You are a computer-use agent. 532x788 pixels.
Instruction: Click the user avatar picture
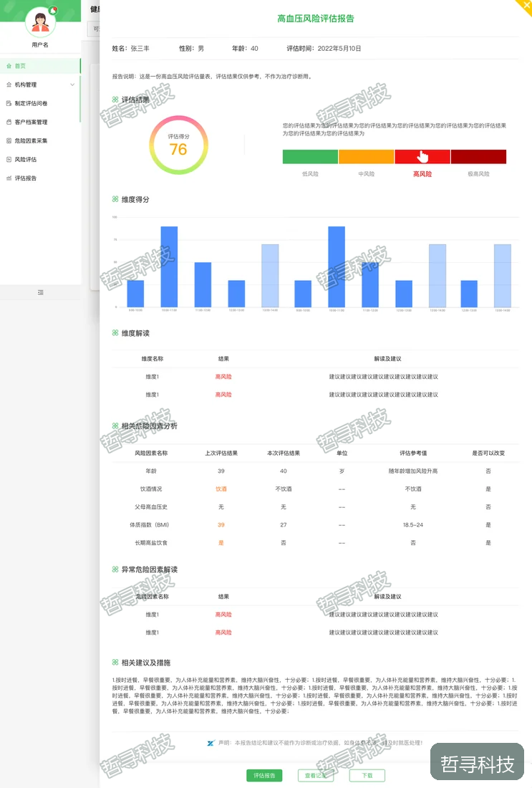click(40, 21)
